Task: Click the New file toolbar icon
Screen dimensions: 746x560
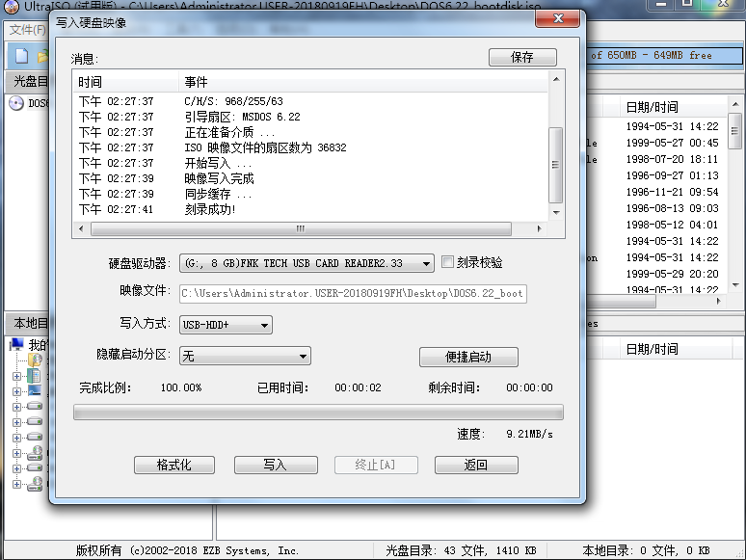Action: point(21,56)
